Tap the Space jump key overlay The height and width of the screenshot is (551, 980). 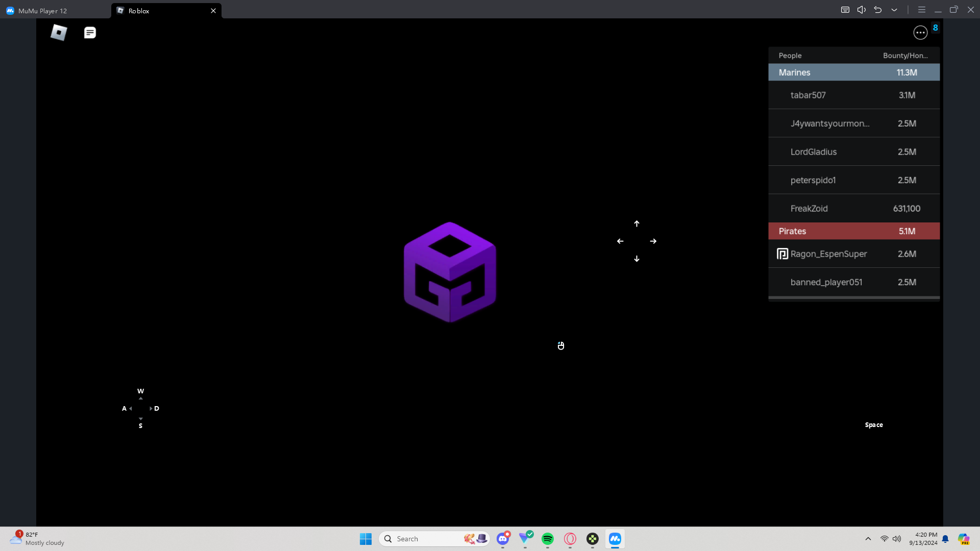(874, 425)
